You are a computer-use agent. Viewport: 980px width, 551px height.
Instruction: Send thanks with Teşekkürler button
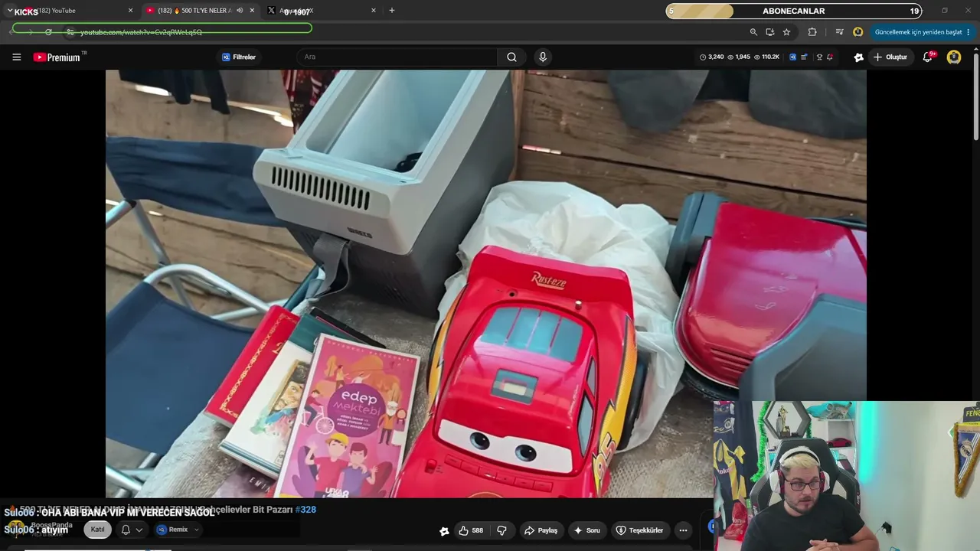pos(640,530)
